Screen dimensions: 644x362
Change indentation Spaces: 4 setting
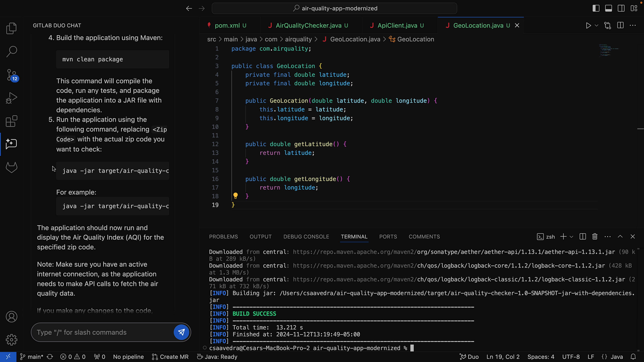click(x=541, y=357)
